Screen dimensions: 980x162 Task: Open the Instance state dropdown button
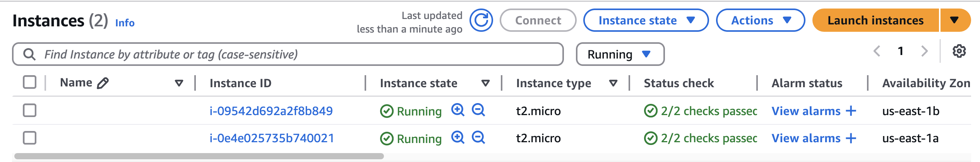tap(646, 20)
